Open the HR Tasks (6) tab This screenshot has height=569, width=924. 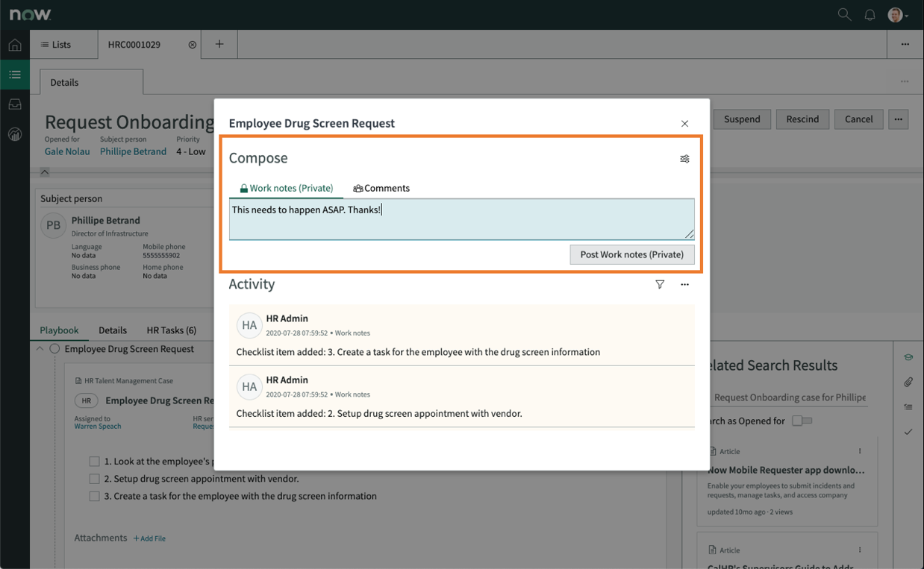pyautogui.click(x=172, y=330)
